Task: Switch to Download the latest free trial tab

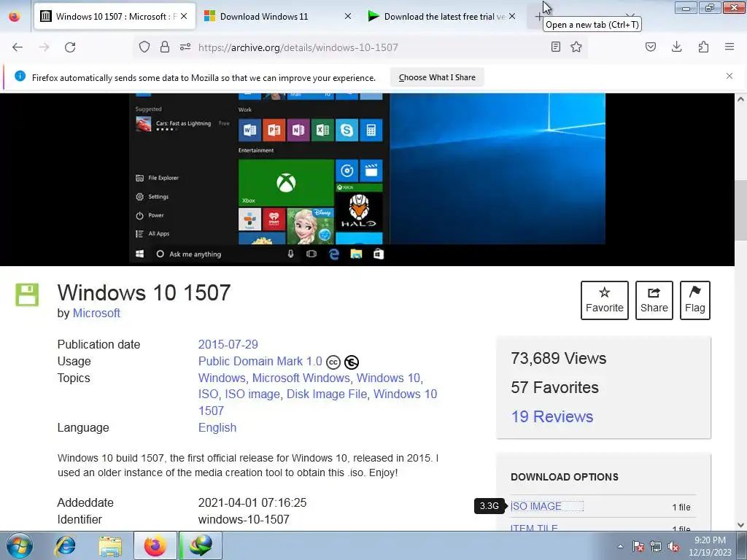Action: click(443, 16)
